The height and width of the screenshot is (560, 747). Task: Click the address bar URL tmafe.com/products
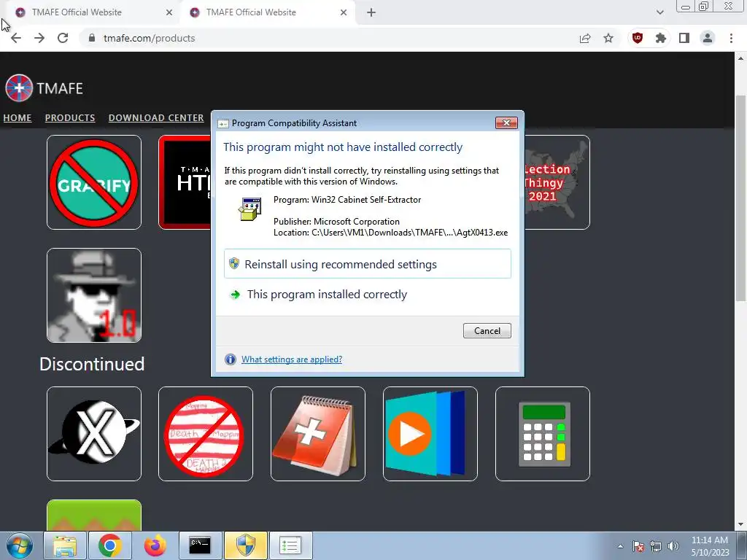(149, 38)
